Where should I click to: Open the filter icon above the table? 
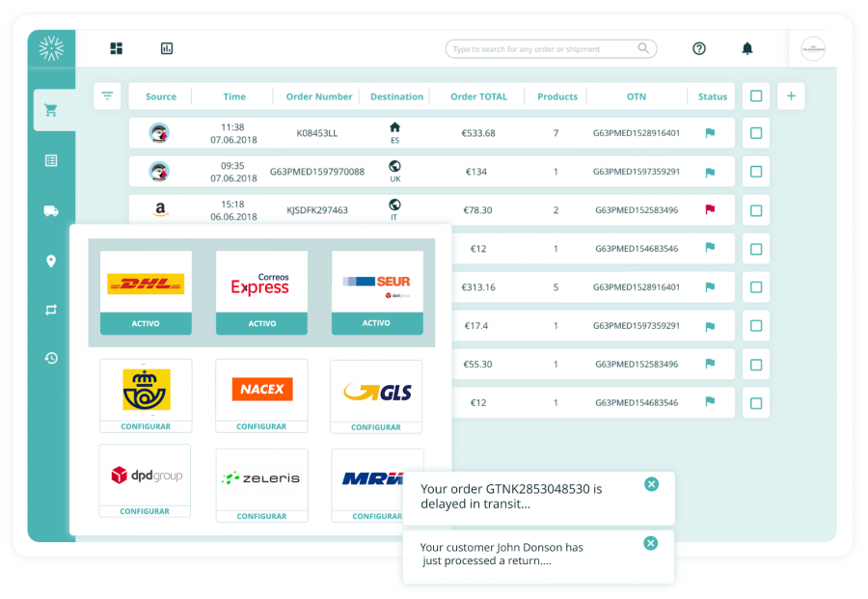(107, 96)
